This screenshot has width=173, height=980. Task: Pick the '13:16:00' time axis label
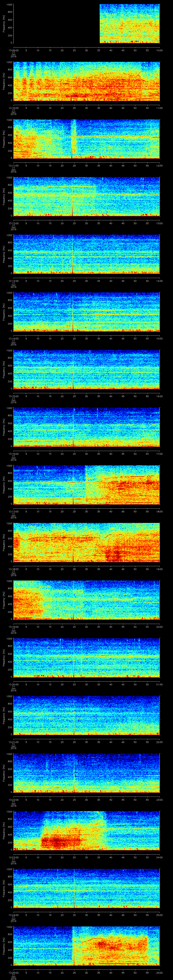click(13, 454)
